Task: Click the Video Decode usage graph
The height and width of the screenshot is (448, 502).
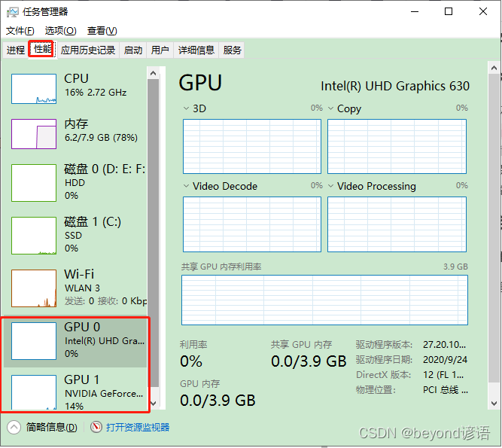Action: (x=252, y=224)
